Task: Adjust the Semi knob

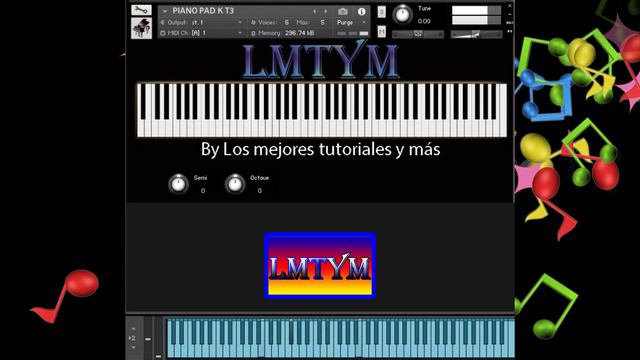Action: click(x=178, y=184)
